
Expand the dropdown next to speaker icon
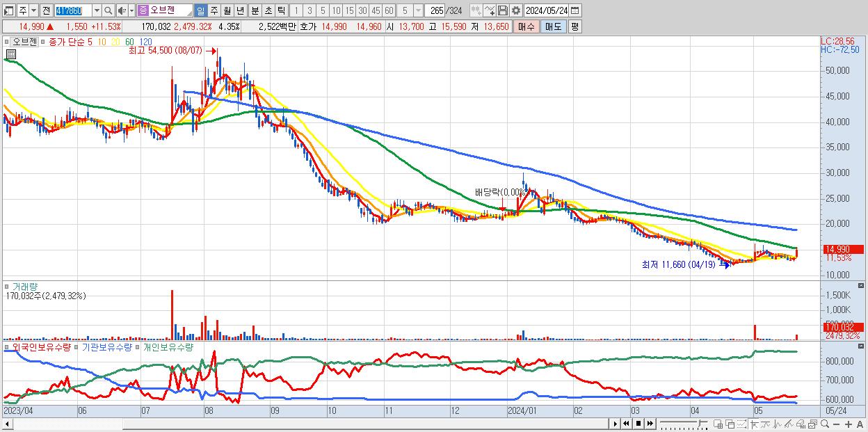point(131,10)
